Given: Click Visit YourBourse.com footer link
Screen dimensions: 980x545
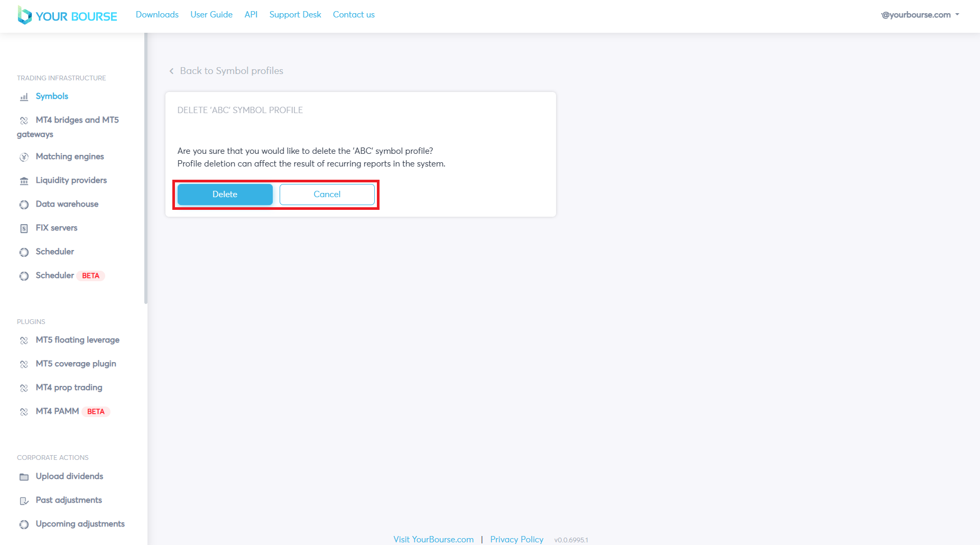Looking at the screenshot, I should coord(433,539).
